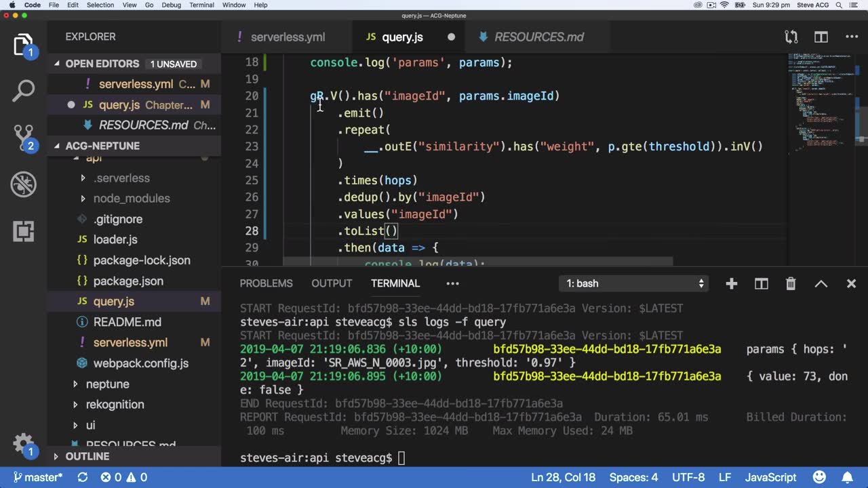Open Source Control view icon
The height and width of the screenshot is (488, 868).
coord(23,138)
